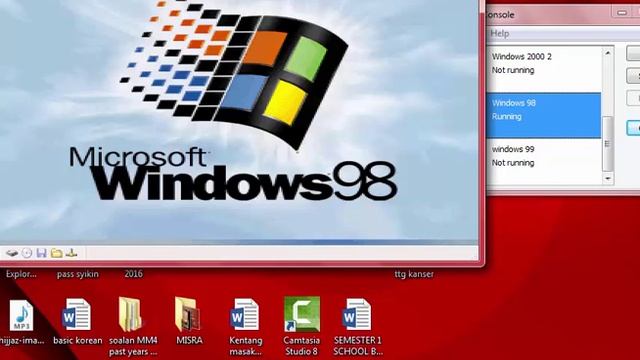
Task: Click the 2016 desktop item label
Action: (x=133, y=274)
